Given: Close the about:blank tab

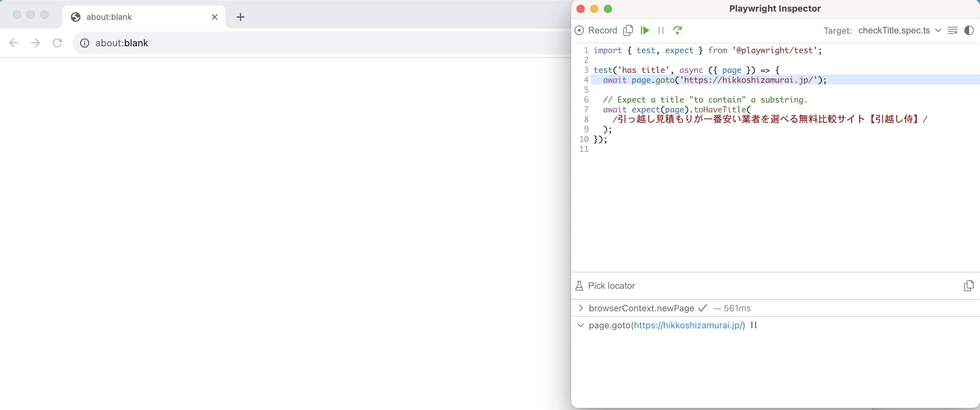Looking at the screenshot, I should (215, 17).
